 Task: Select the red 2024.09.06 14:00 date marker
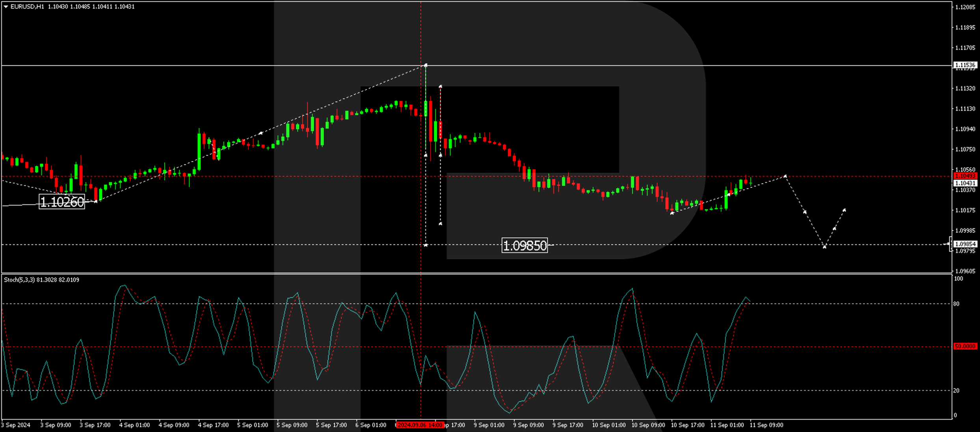[420, 425]
